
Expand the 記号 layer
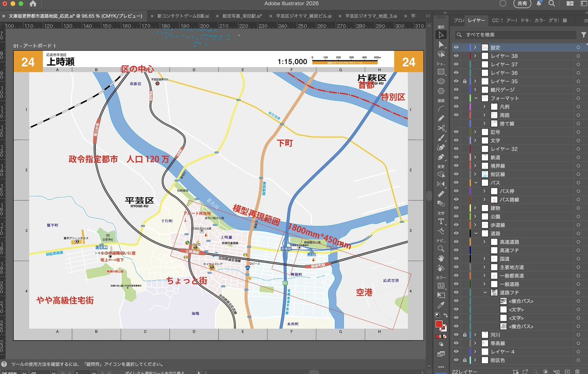point(475,132)
